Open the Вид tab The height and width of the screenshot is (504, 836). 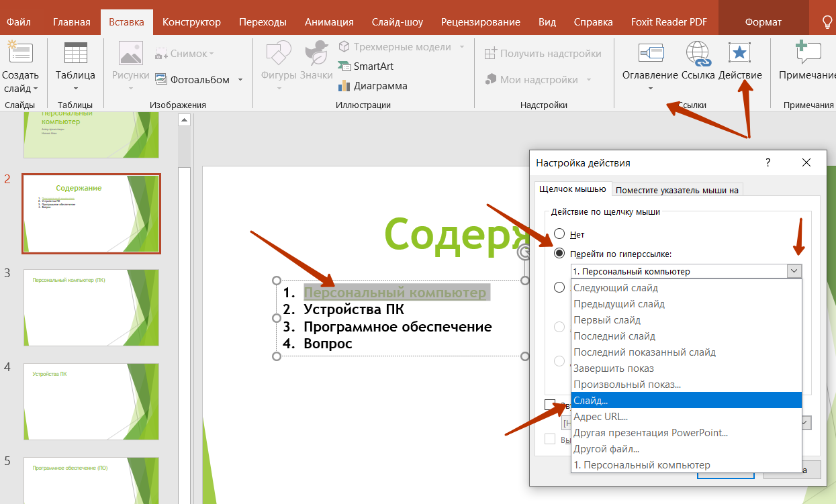coord(547,22)
